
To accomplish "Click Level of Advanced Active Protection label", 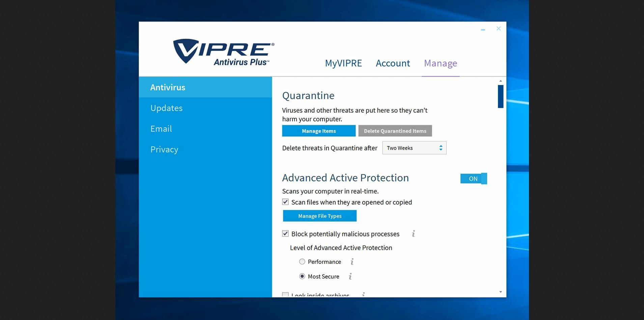I will tap(341, 248).
